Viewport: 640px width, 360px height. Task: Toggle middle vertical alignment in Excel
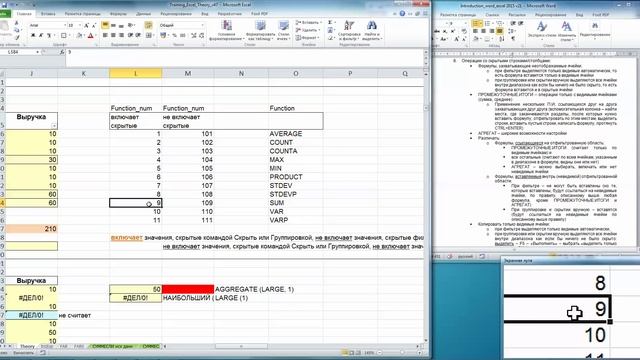coord(113,25)
